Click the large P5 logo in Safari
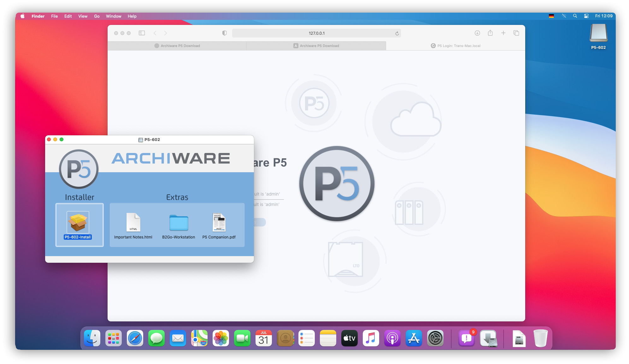The height and width of the screenshot is (364, 629). 337,184
